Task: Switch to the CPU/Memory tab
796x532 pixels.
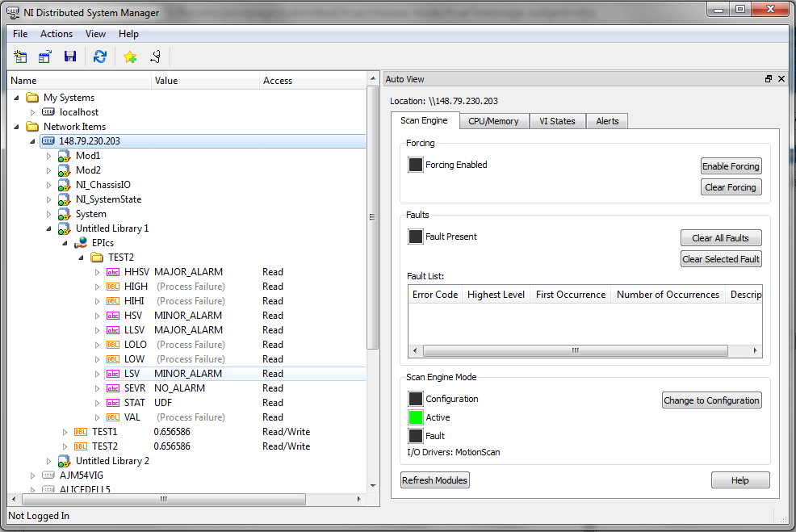Action: pos(493,121)
